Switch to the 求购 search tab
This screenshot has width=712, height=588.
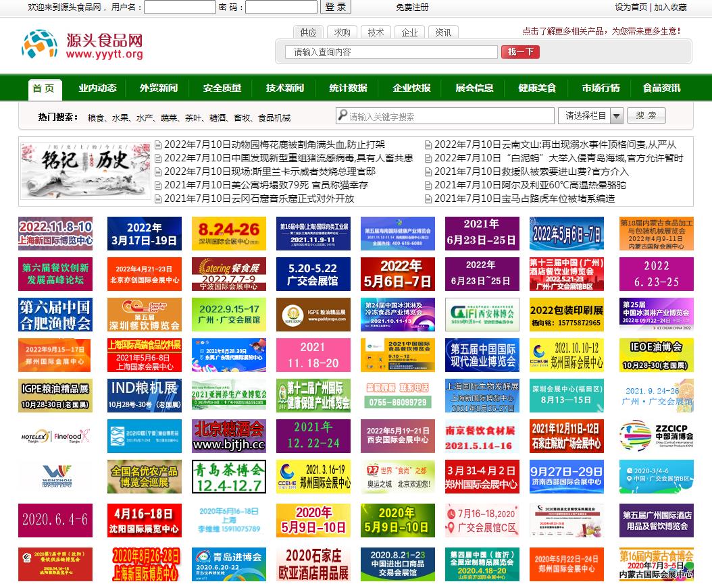[x=342, y=32]
